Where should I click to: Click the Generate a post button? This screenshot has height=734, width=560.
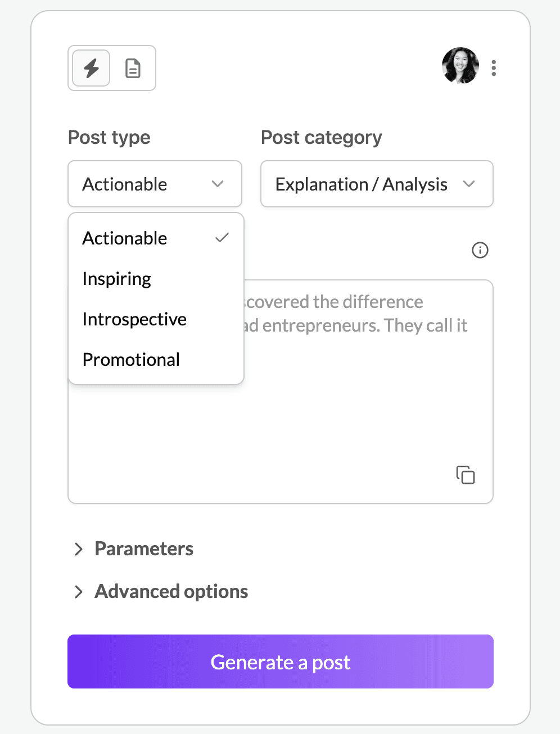pos(281,661)
